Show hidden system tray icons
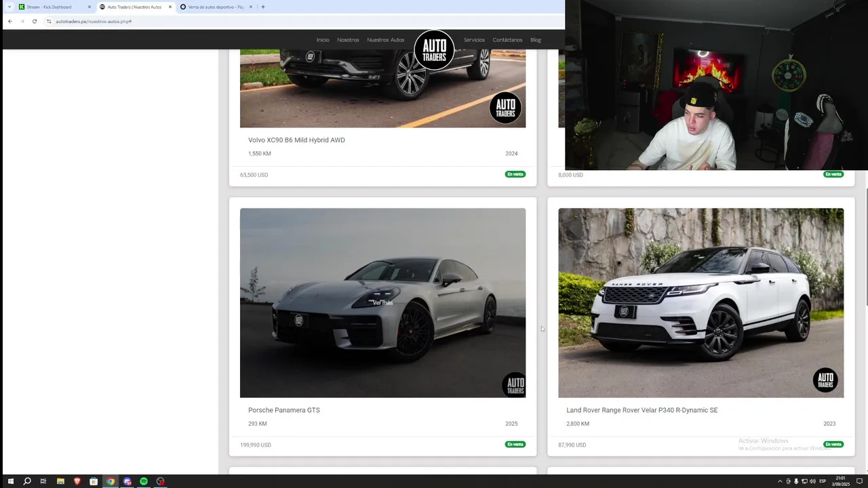Image resolution: width=868 pixels, height=488 pixels. 780,481
